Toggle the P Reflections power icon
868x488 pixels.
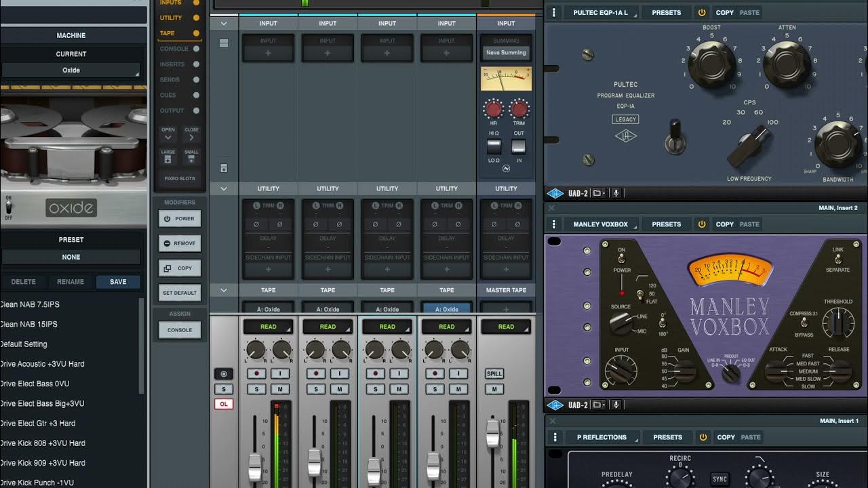(x=703, y=437)
